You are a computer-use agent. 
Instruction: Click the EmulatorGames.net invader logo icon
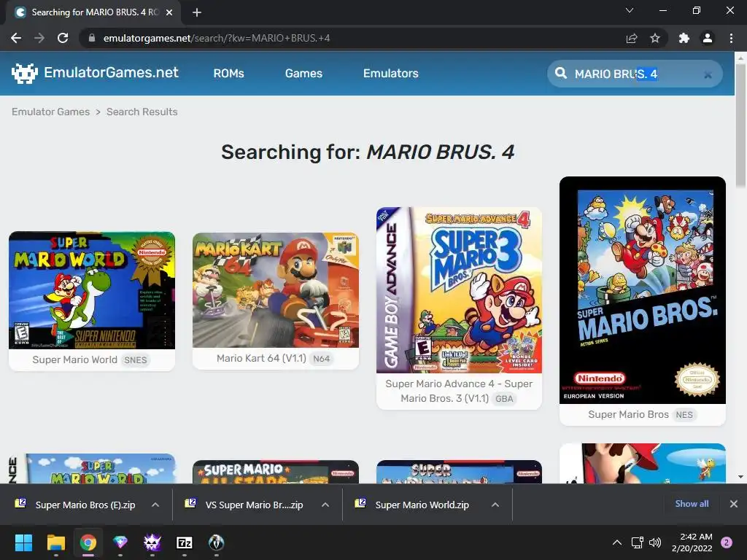(24, 74)
